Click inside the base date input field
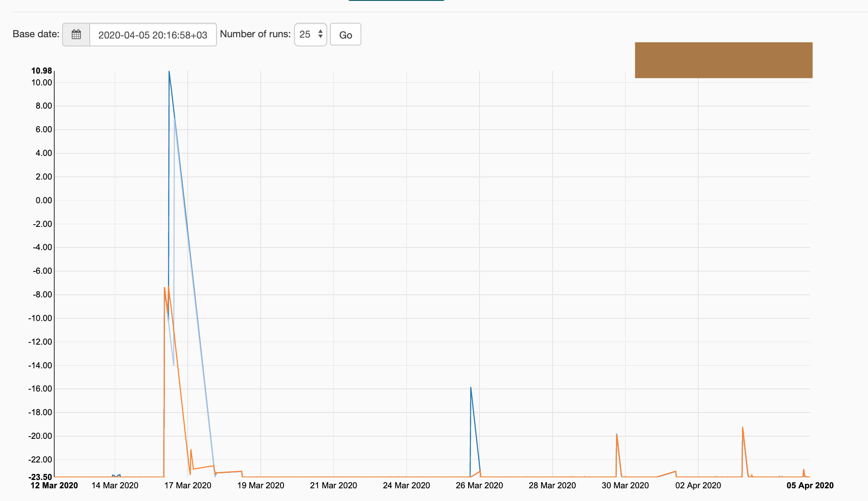Image resolution: width=868 pixels, height=501 pixels. 153,34
